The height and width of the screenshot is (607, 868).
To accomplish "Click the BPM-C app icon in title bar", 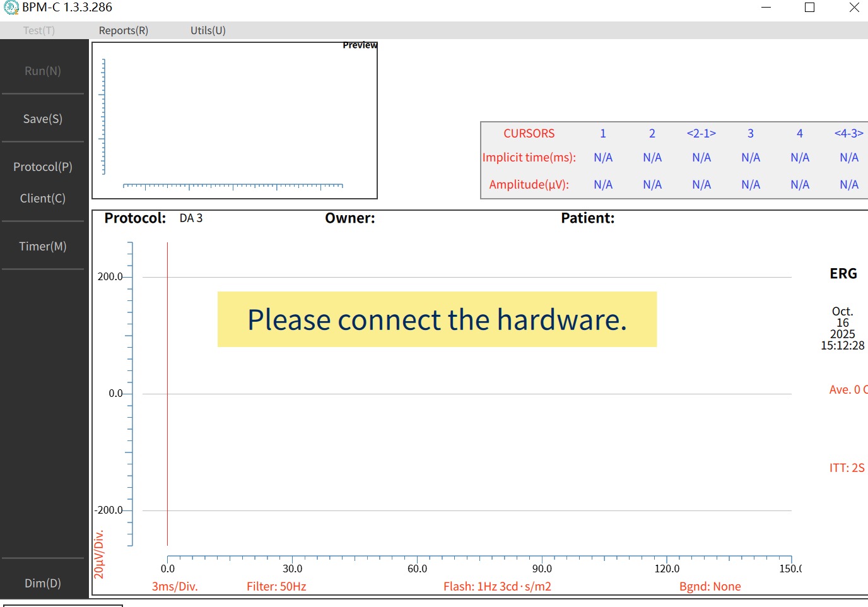I will click(x=11, y=8).
